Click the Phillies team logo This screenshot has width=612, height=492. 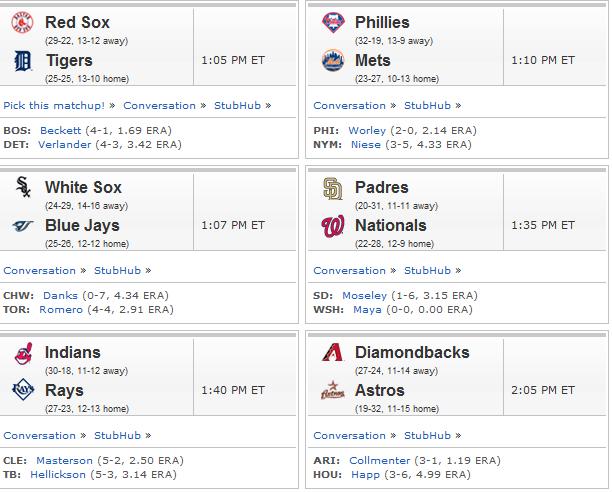(333, 23)
